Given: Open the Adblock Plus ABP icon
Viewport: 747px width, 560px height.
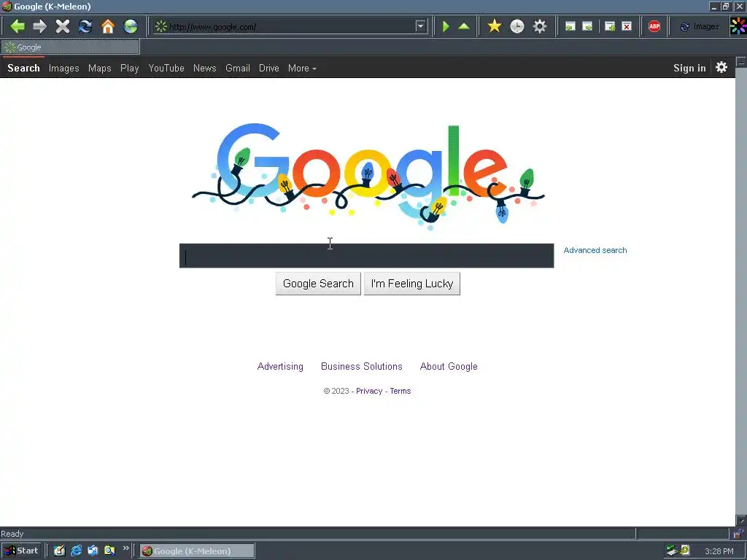Looking at the screenshot, I should 654,26.
